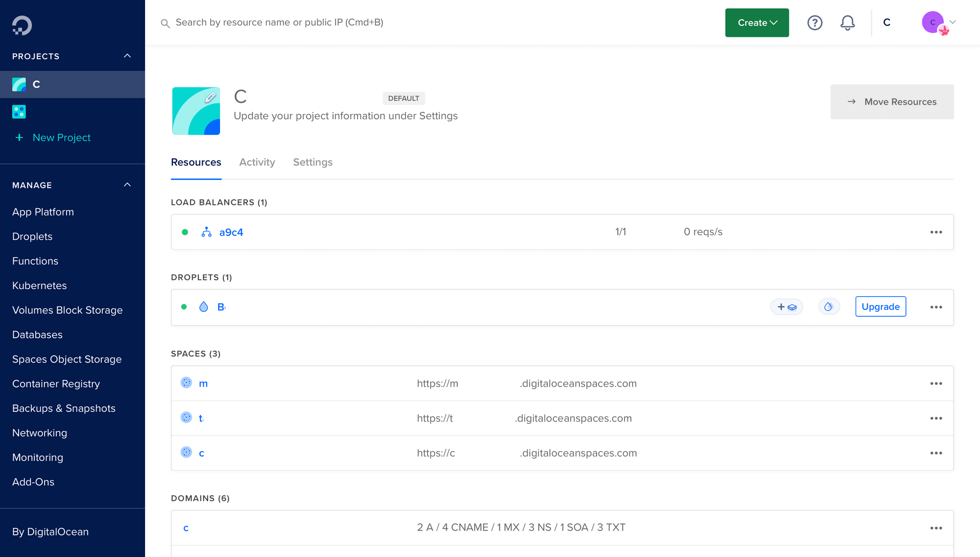The image size is (980, 557).
Task: Open Monitoring in sidebar
Action: point(38,457)
